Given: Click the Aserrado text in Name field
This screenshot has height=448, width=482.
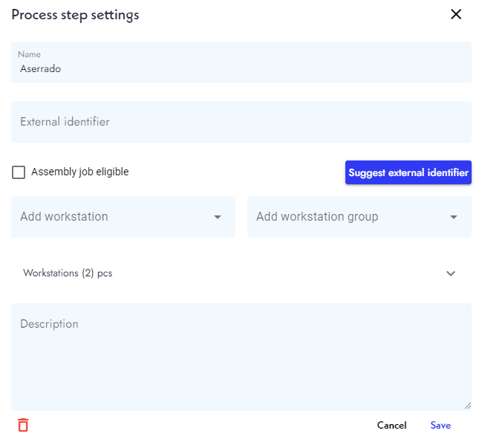Looking at the screenshot, I should [40, 68].
